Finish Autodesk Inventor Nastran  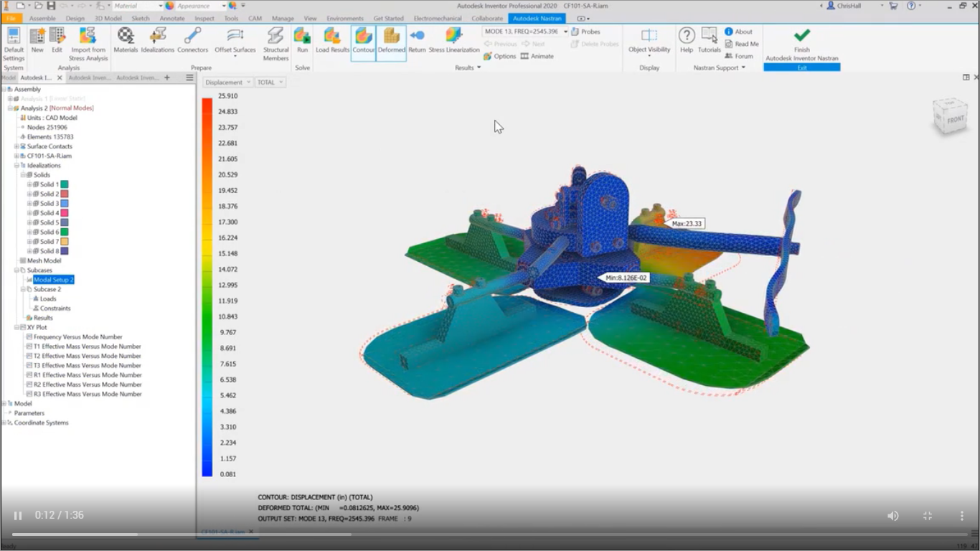tap(802, 44)
